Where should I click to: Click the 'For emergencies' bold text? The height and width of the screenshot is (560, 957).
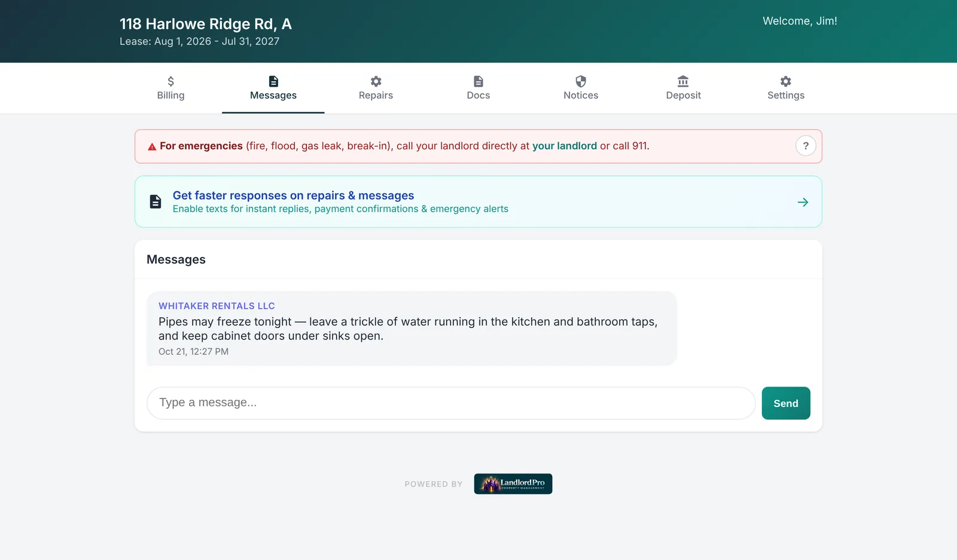201,146
